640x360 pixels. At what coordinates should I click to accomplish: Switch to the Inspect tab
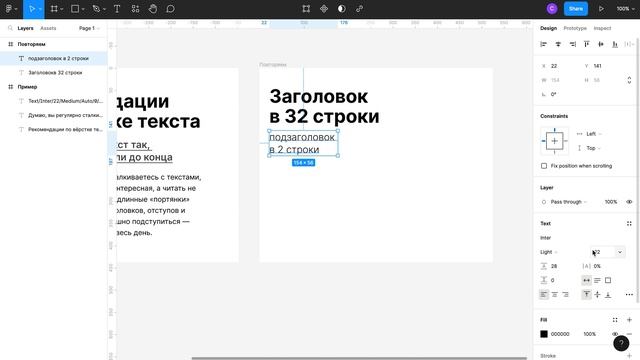pos(602,28)
